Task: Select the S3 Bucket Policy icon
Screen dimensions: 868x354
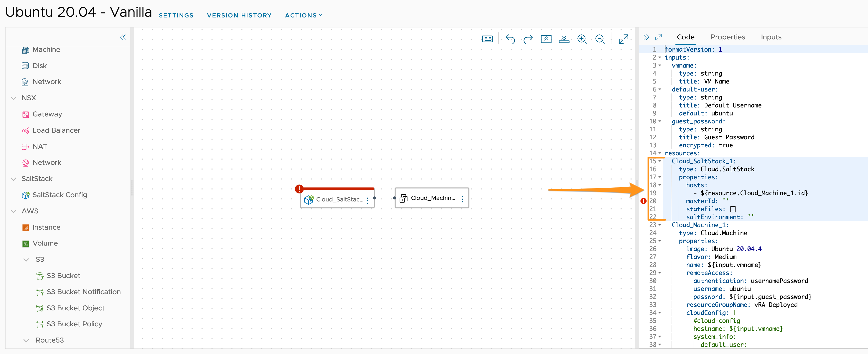Action: point(40,324)
